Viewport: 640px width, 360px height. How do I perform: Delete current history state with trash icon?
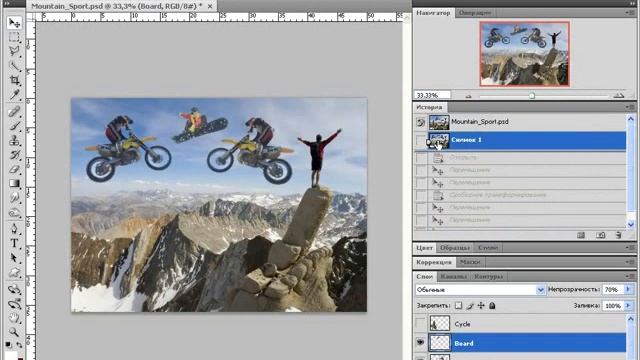coord(618,235)
